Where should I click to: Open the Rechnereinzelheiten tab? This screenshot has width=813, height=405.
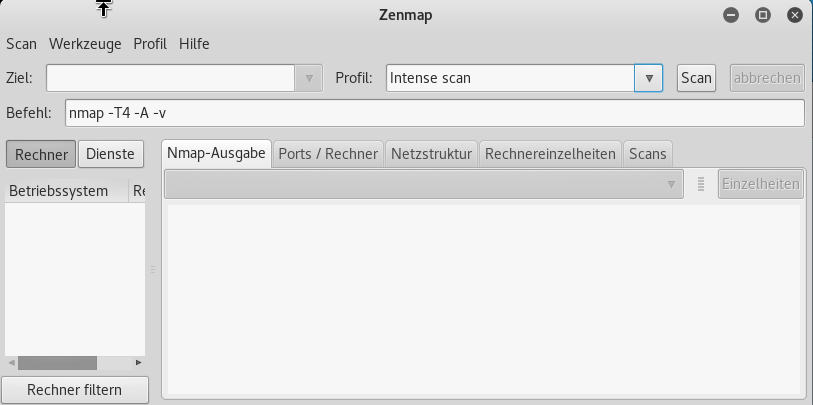click(550, 154)
